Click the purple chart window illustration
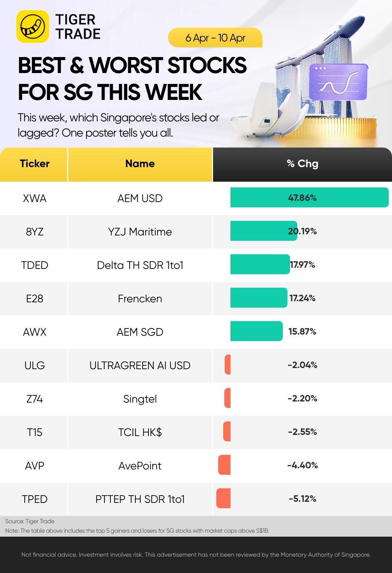Screen dimensions: 392x573 pos(338,82)
